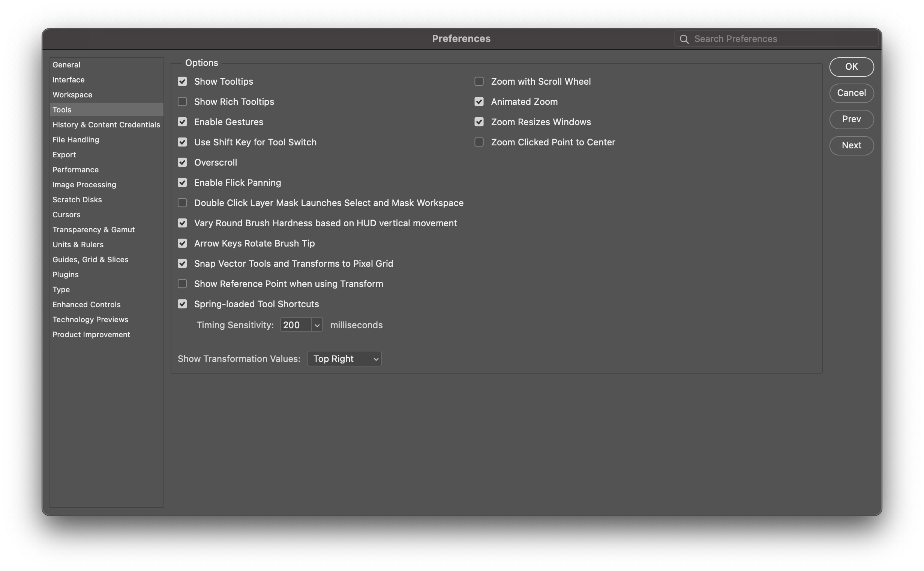Disable Animated Zoom checkbox
This screenshot has height=571, width=924.
pos(479,102)
